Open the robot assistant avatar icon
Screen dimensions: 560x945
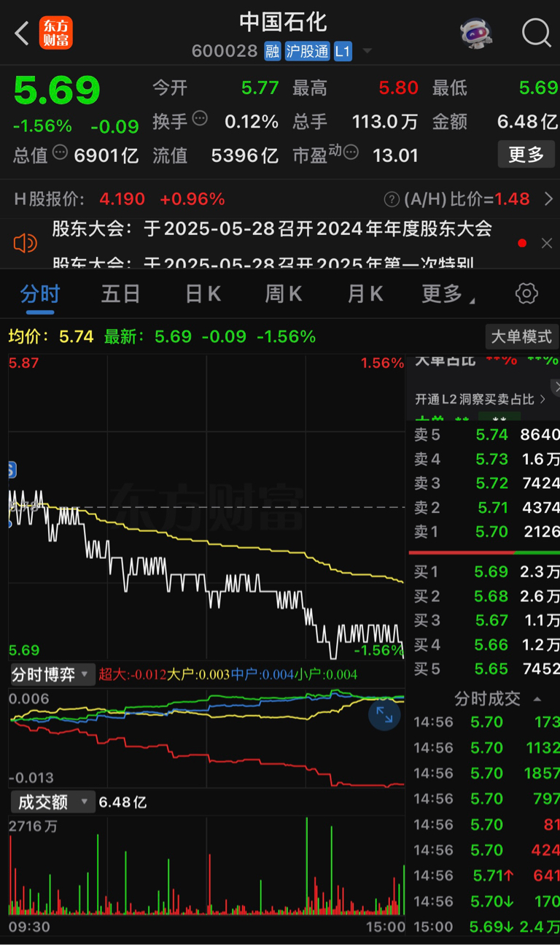click(476, 33)
